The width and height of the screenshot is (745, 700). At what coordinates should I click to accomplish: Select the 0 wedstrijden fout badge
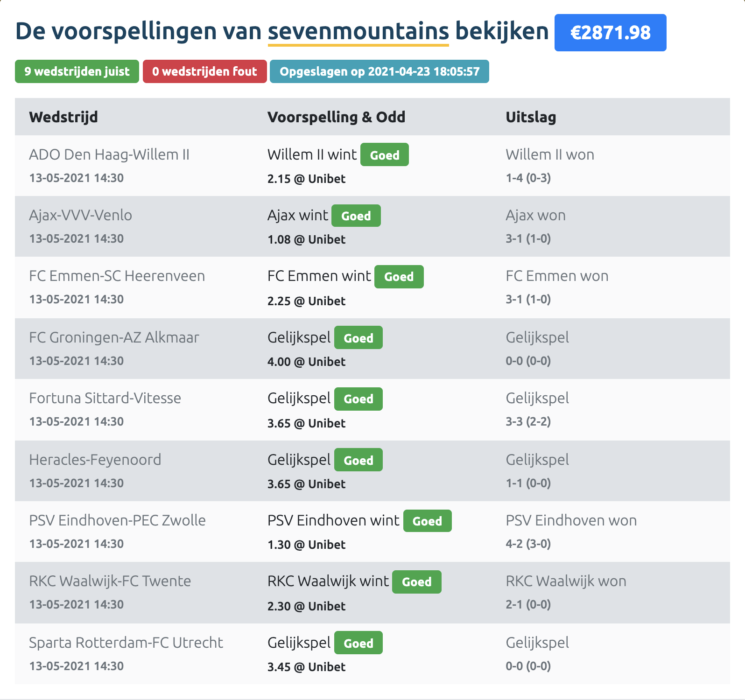pos(204,71)
